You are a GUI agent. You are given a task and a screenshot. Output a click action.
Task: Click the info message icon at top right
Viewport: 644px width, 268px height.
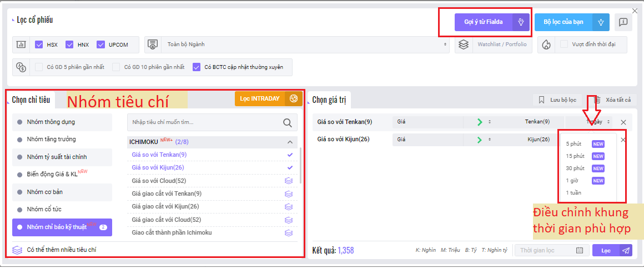coord(623,22)
